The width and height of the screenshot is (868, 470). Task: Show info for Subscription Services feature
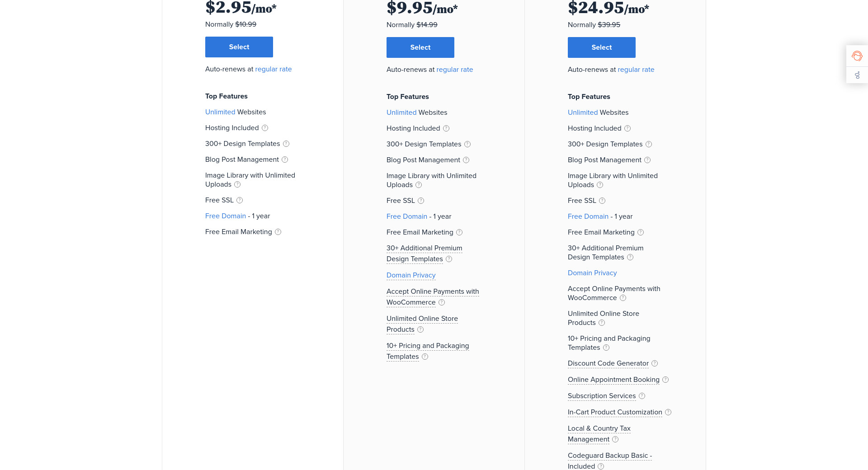pyautogui.click(x=642, y=396)
